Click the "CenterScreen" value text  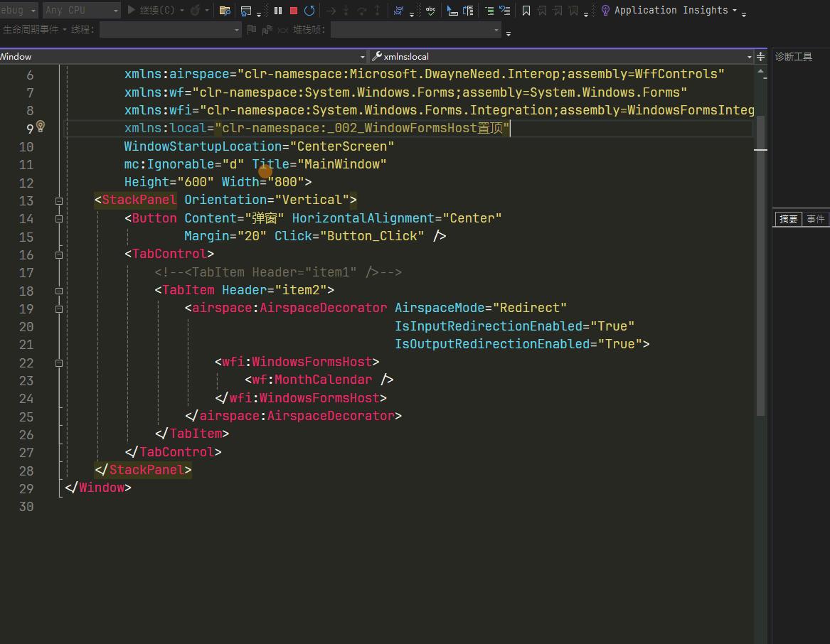[342, 146]
